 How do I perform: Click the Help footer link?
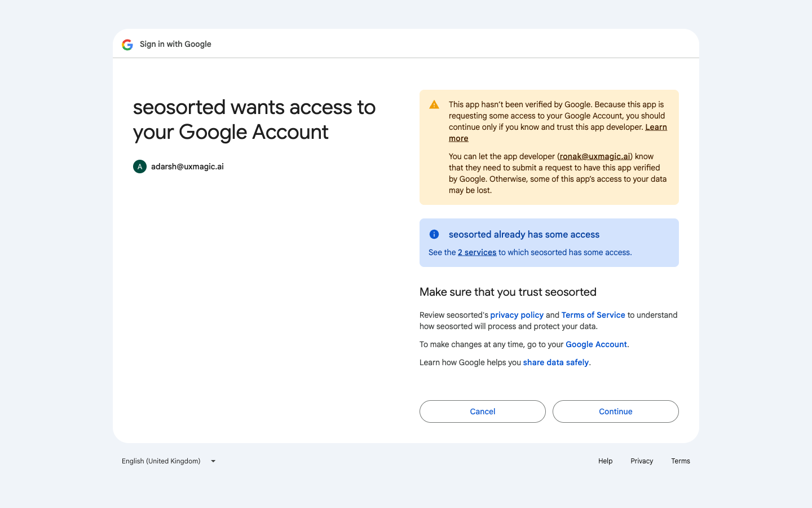point(606,461)
